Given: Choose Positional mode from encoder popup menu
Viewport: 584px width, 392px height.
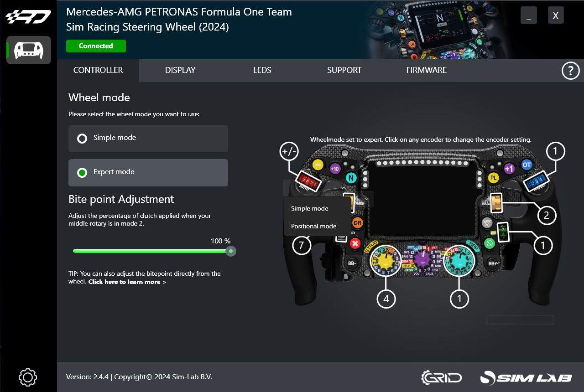Looking at the screenshot, I should pos(313,226).
